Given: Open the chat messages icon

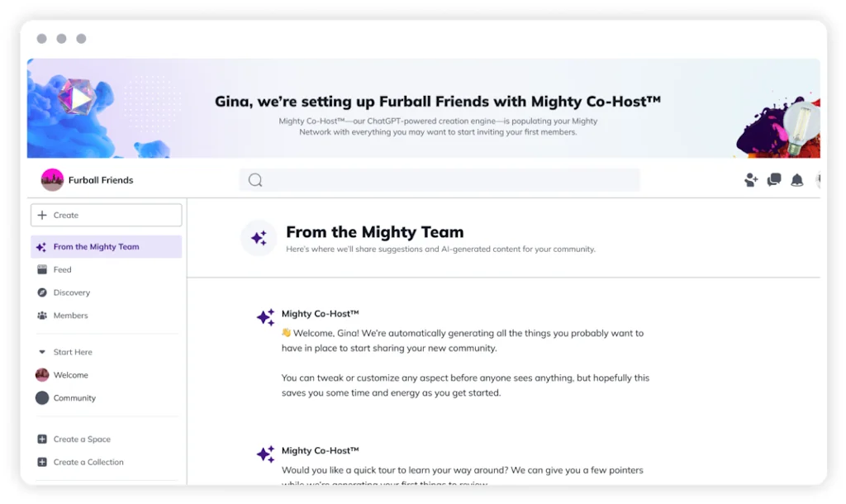Looking at the screenshot, I should coord(773,179).
